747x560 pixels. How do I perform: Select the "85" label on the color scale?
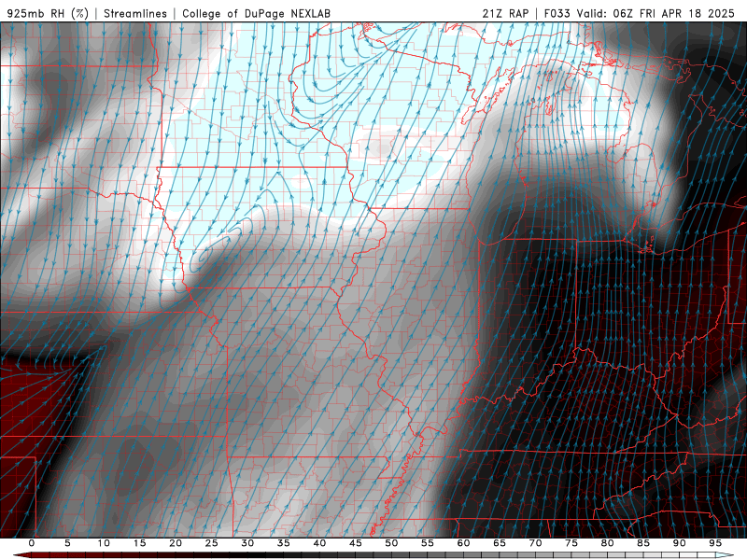pyautogui.click(x=643, y=543)
